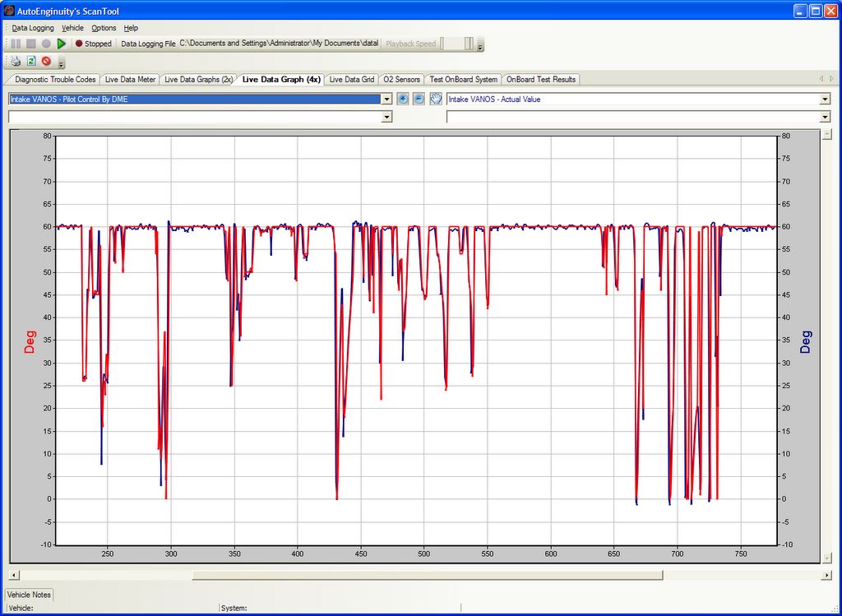Screen dimensions: 842x616
Task: Click the pause logging button
Action: [x=16, y=44]
